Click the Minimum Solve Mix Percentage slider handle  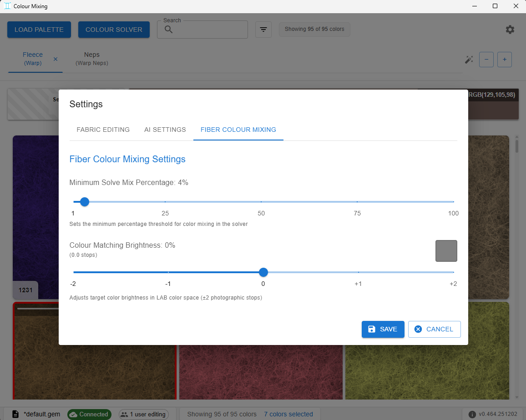click(85, 202)
